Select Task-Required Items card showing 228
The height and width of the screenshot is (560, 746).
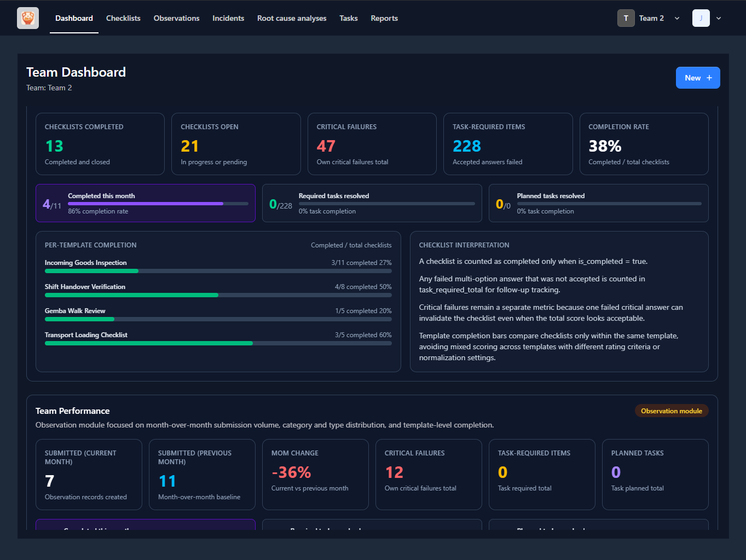(x=508, y=144)
